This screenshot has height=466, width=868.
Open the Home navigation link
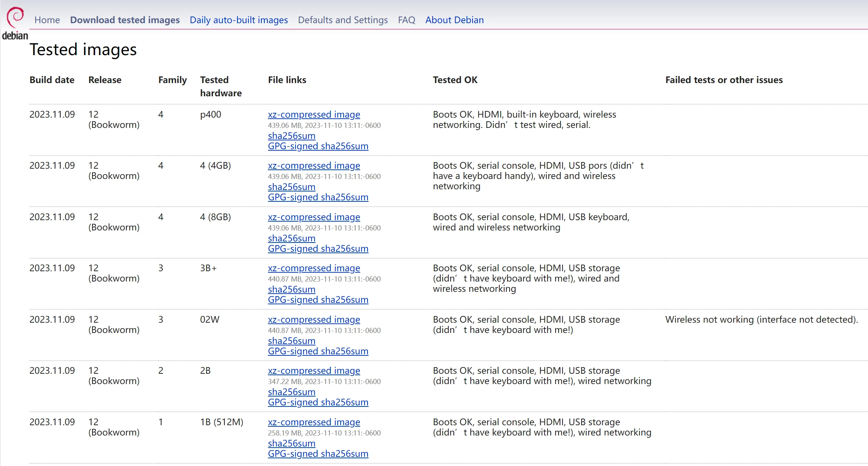pos(47,20)
